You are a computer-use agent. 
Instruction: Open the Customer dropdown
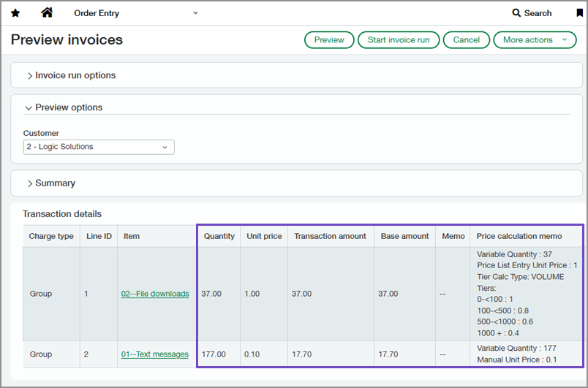(99, 147)
